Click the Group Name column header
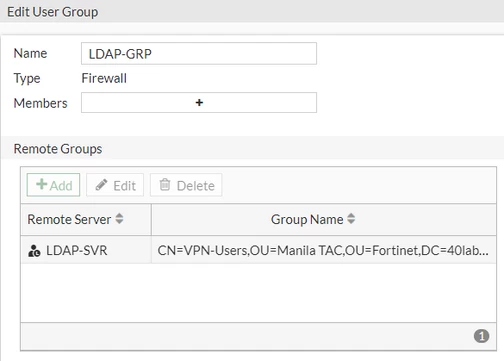 click(324, 219)
